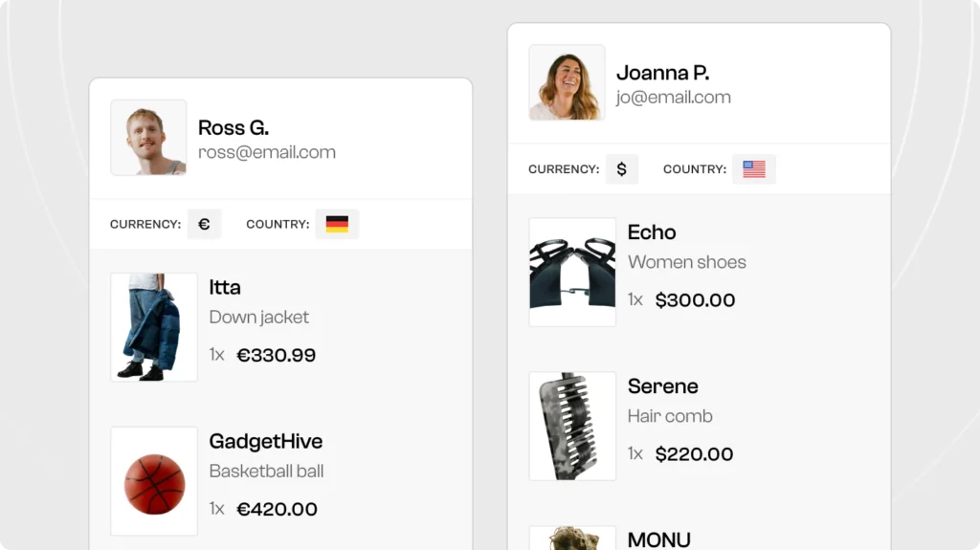Click the jo@email.com address
Image resolution: width=980 pixels, height=550 pixels.
point(674,97)
